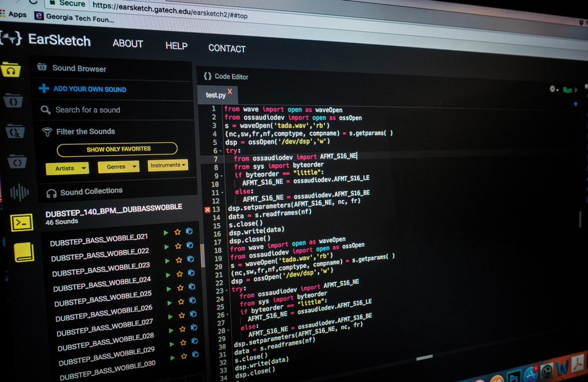
Task: Collapse the try block at line 23
Action: click(x=226, y=290)
